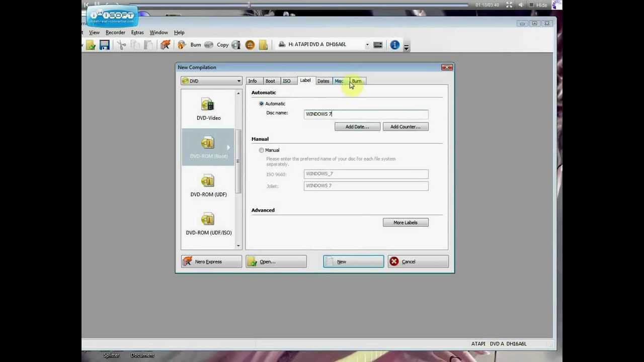Open the Help menu

(179, 32)
